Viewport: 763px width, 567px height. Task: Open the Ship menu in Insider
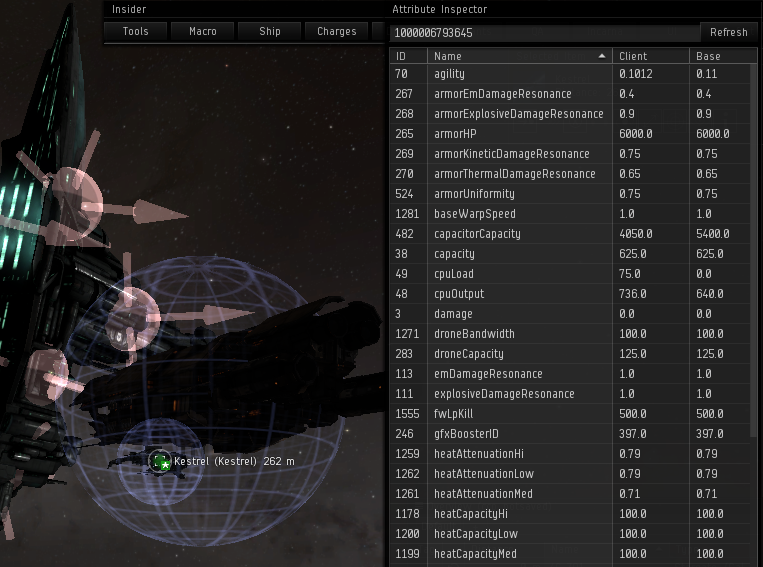(270, 31)
